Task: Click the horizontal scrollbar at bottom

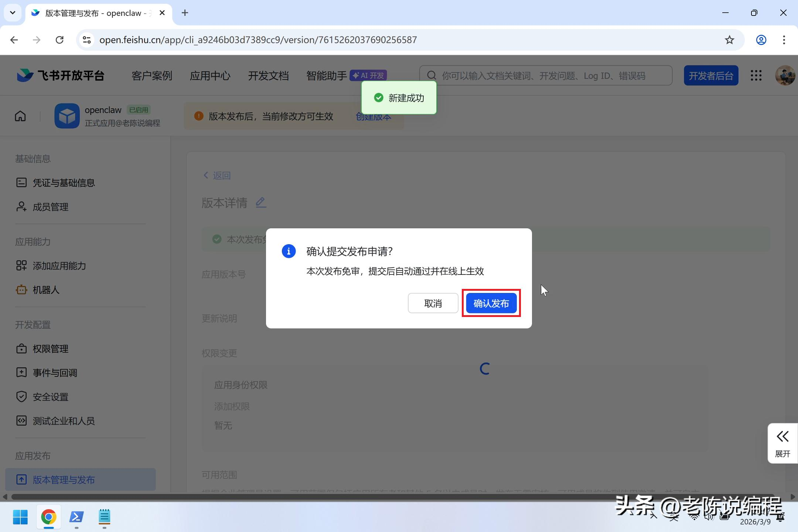Action: coord(392,497)
